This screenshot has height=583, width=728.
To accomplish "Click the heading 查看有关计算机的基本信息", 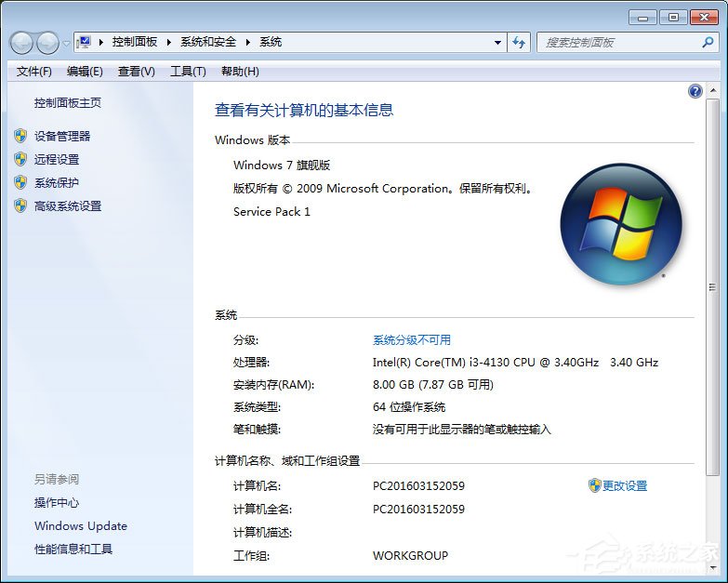I will point(304,111).
